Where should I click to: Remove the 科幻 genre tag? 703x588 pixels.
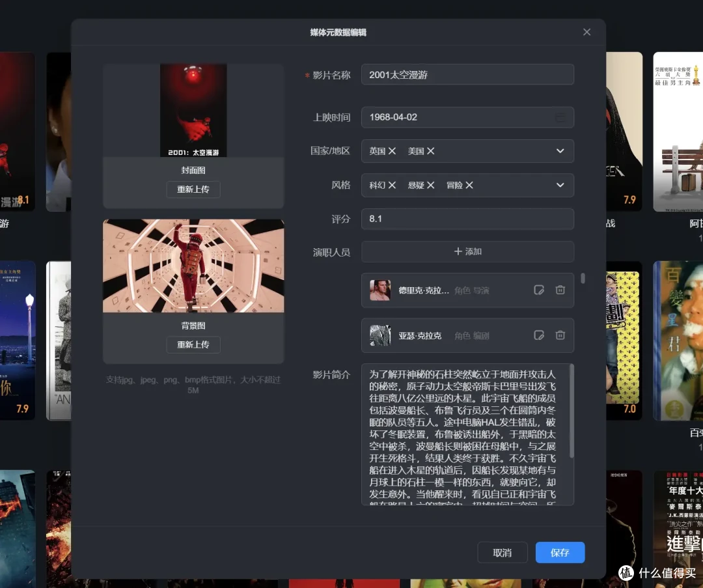pyautogui.click(x=392, y=185)
